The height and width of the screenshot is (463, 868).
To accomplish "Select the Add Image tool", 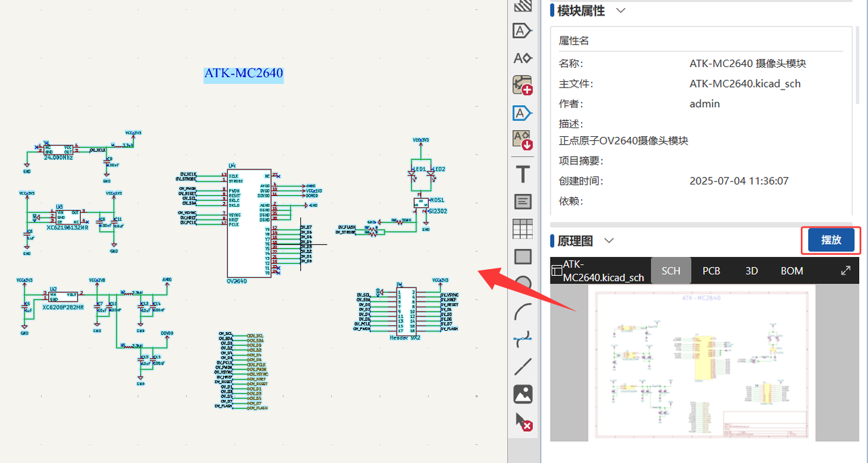I will coord(523,394).
